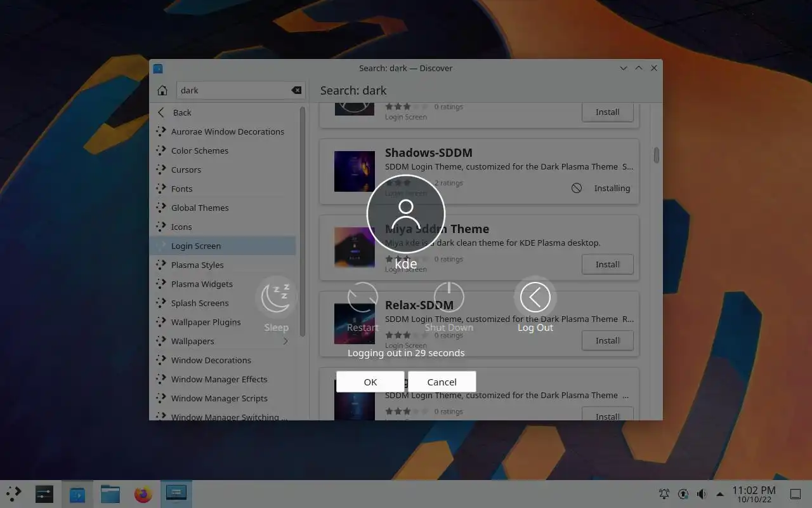Select the Fonts category

point(223,189)
